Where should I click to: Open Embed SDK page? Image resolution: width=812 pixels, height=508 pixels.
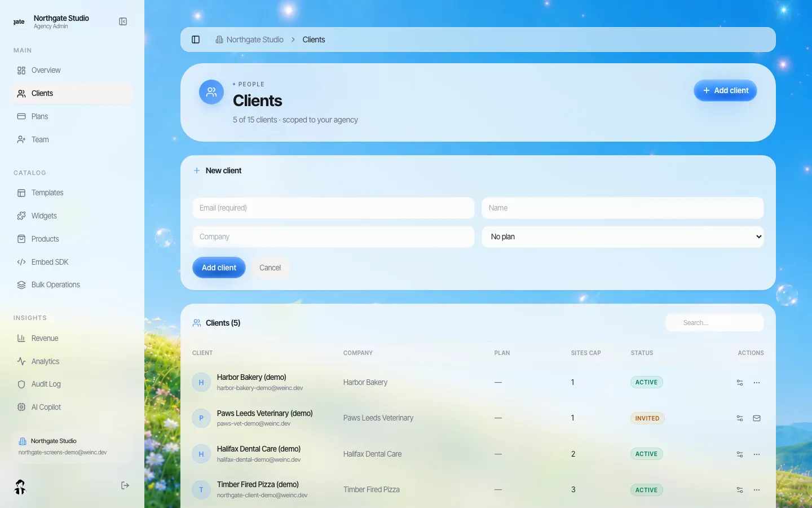72,262
